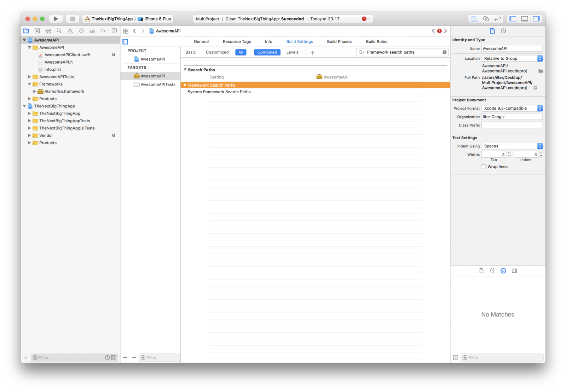
Task: Add a new target with plus button
Action: pos(125,358)
